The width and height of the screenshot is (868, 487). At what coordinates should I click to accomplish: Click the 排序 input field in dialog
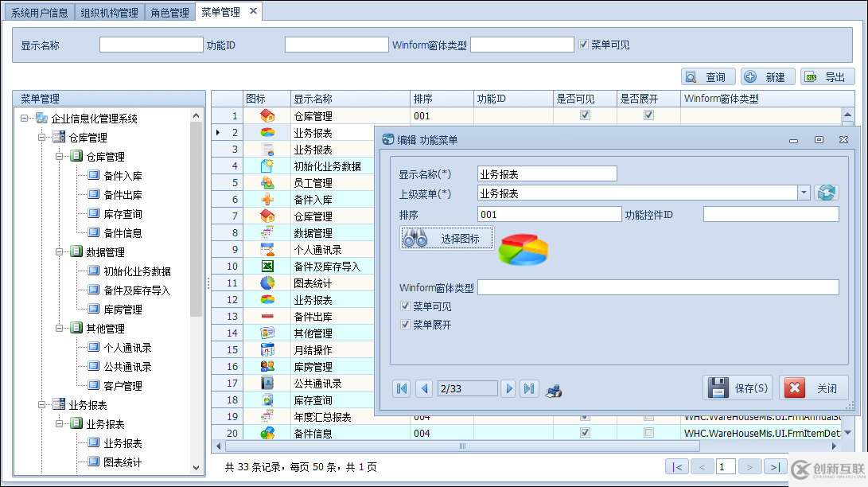[x=549, y=214]
